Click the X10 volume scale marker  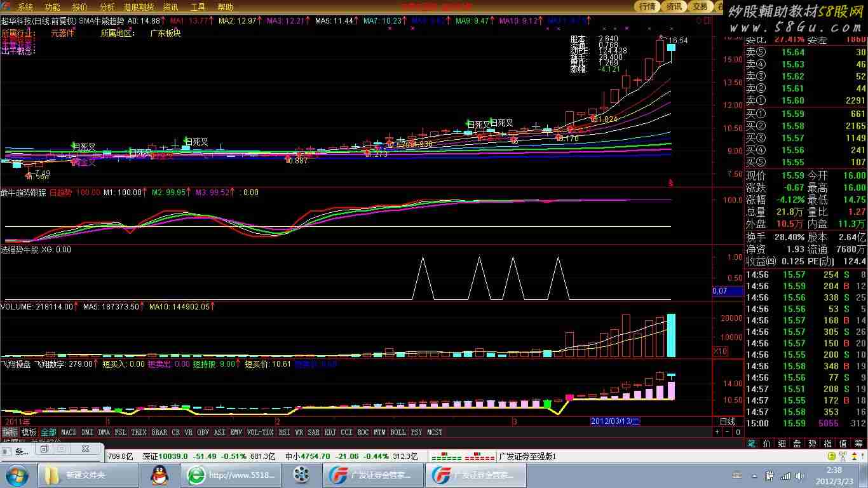721,351
